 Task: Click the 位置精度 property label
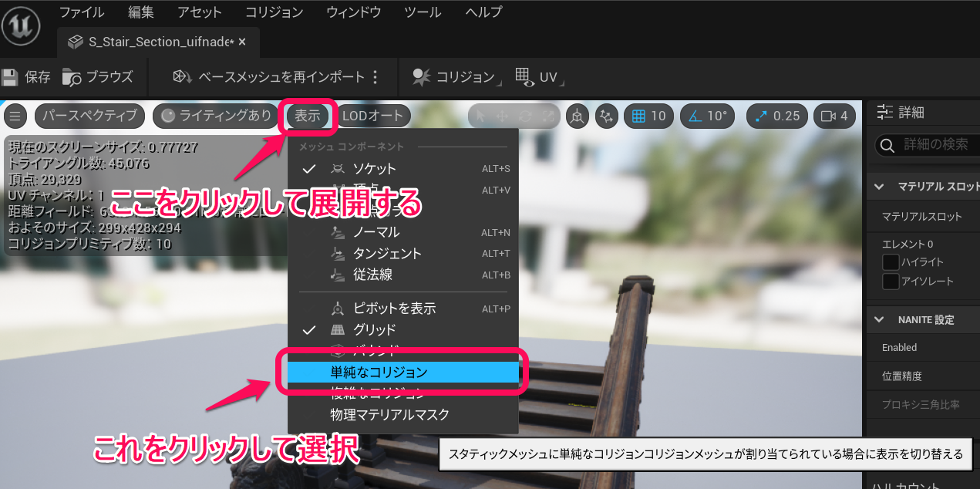pyautogui.click(x=902, y=376)
